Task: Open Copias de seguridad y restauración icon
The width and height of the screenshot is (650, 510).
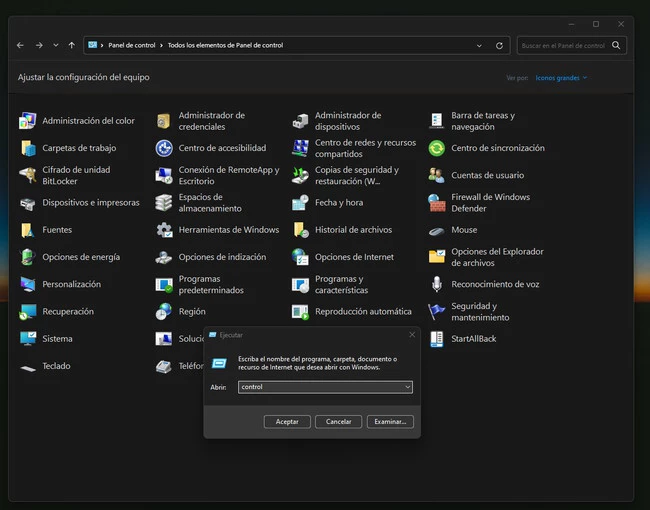Action: coord(300,175)
